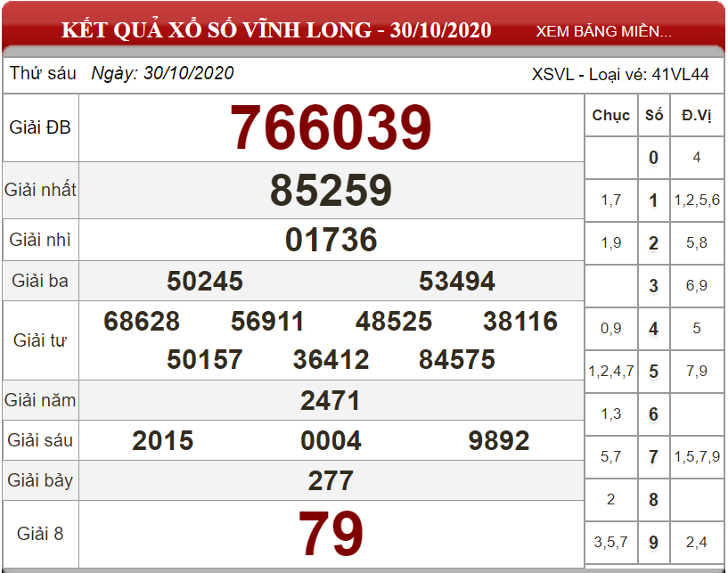The width and height of the screenshot is (728, 573).
Task: Select digit row 5 in Số column
Action: pyautogui.click(x=653, y=372)
